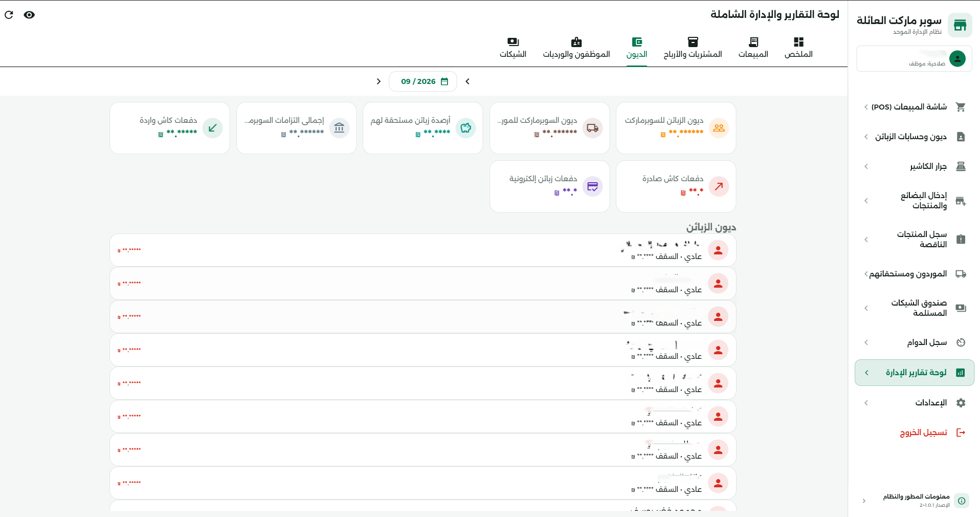Switch to the الشيكات checks tab

pyautogui.click(x=513, y=48)
